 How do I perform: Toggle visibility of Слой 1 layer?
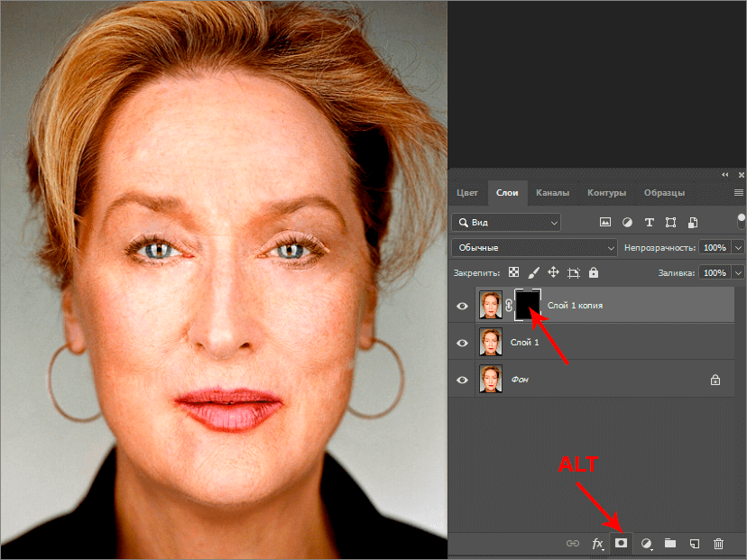463,343
